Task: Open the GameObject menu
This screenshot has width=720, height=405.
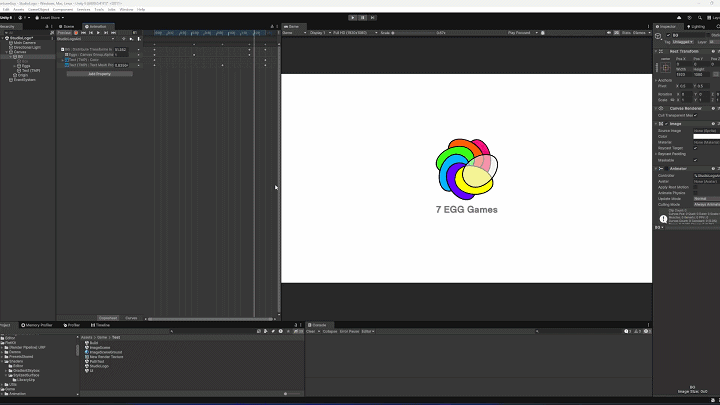Action: coord(39,9)
